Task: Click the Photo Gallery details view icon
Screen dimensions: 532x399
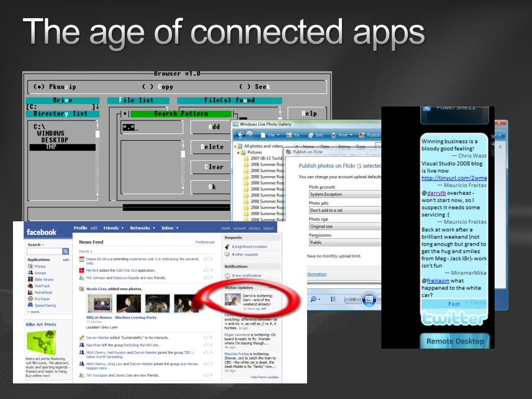Action: coord(333,299)
